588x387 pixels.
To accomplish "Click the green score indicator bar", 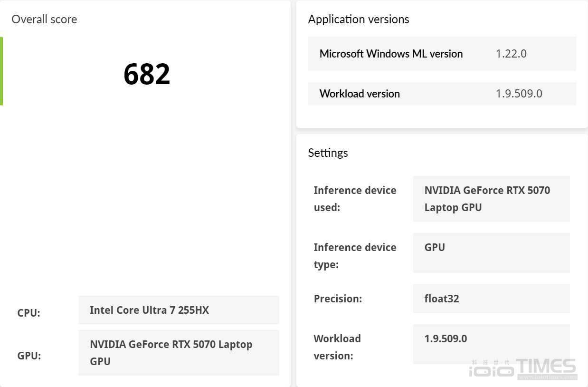I will pos(1,71).
